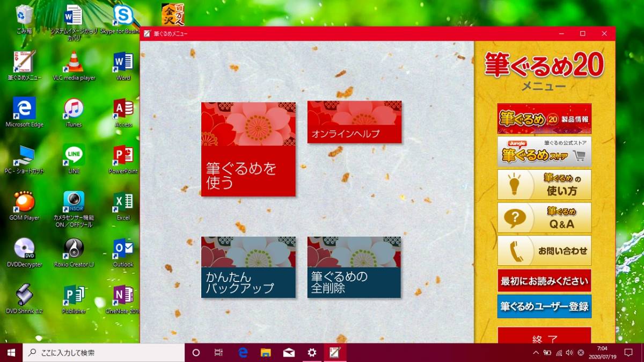Open the 筆ぐるめの全削除 tile
The image size is (644, 362).
[x=354, y=267]
